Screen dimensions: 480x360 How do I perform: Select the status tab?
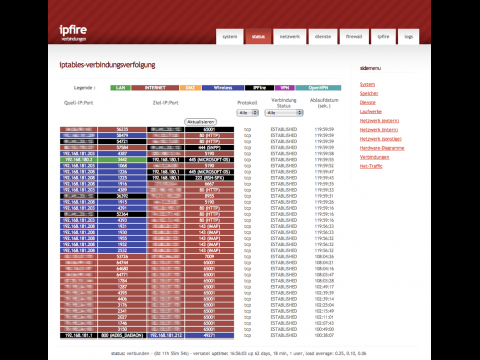tap(258, 37)
